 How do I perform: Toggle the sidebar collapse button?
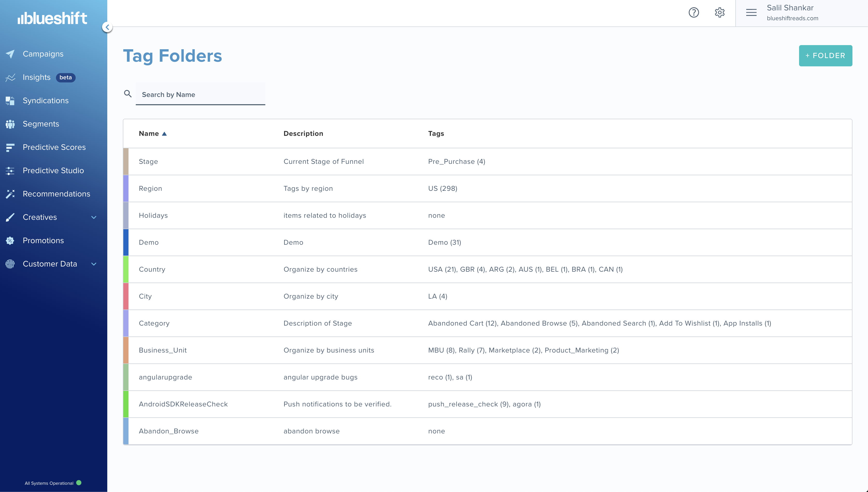tap(107, 27)
